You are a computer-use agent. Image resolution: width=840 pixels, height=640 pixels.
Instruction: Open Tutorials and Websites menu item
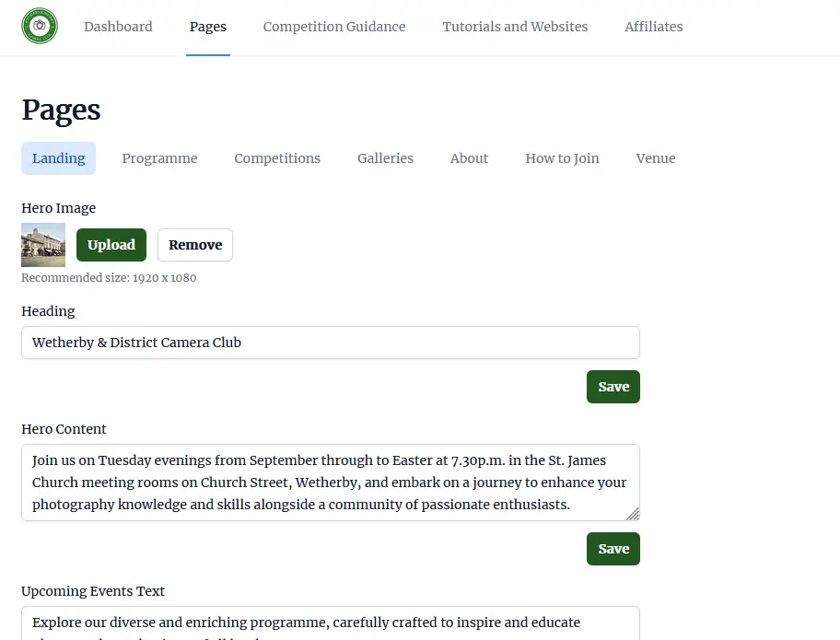pos(515,27)
